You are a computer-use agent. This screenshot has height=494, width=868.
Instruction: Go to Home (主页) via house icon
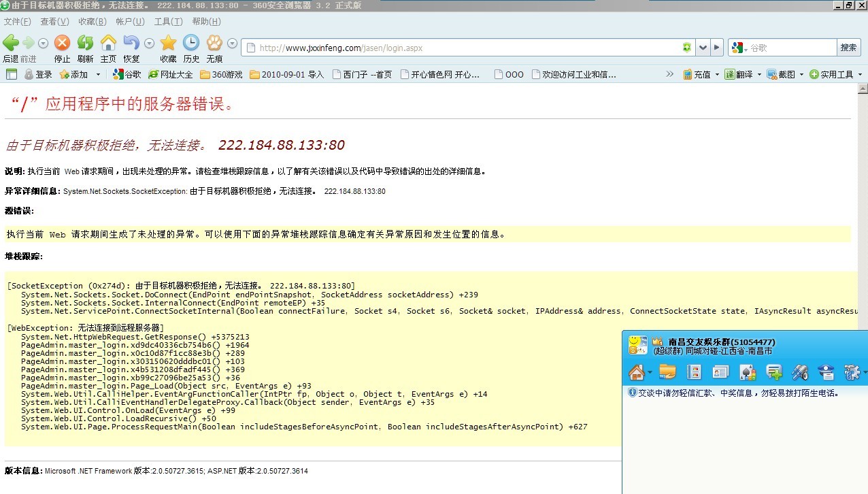[108, 44]
